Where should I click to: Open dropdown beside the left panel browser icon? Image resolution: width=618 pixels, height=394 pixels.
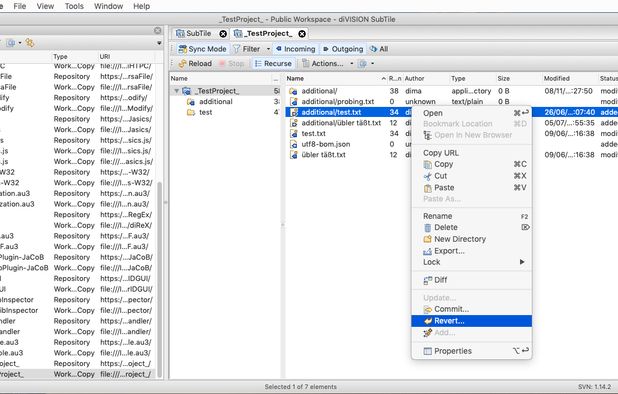(x=20, y=43)
